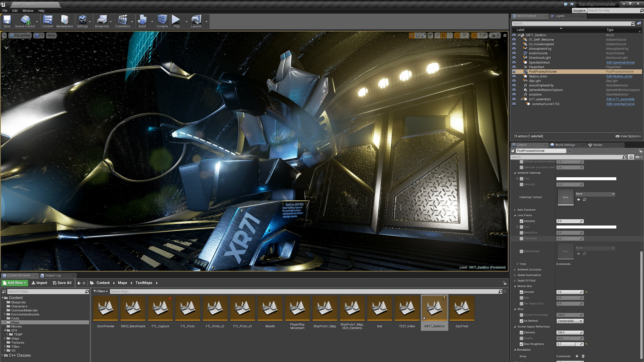
Task: Uncheck the AA Method checkbox
Action: tap(522, 321)
